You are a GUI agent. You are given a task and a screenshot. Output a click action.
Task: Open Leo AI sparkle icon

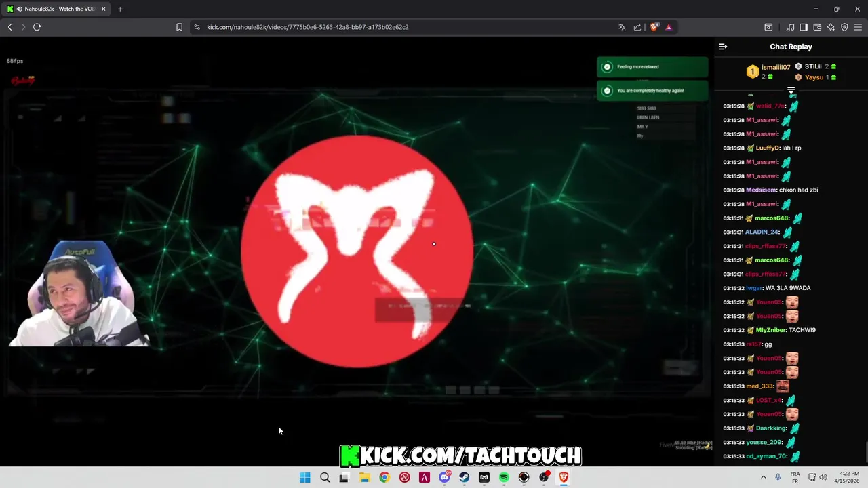[831, 27]
